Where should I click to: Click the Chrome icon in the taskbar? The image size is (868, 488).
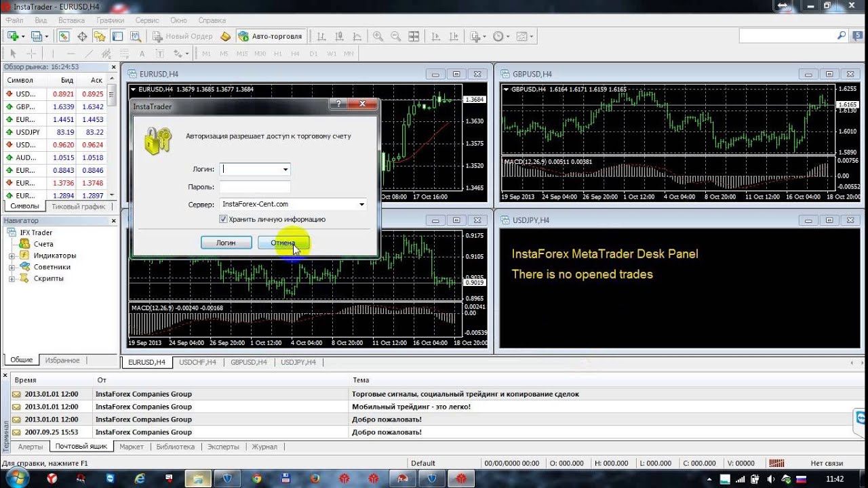click(257, 479)
